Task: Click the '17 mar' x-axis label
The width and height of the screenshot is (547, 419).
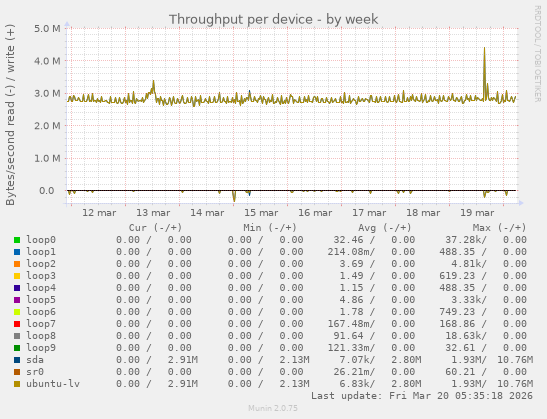Action: point(369,212)
